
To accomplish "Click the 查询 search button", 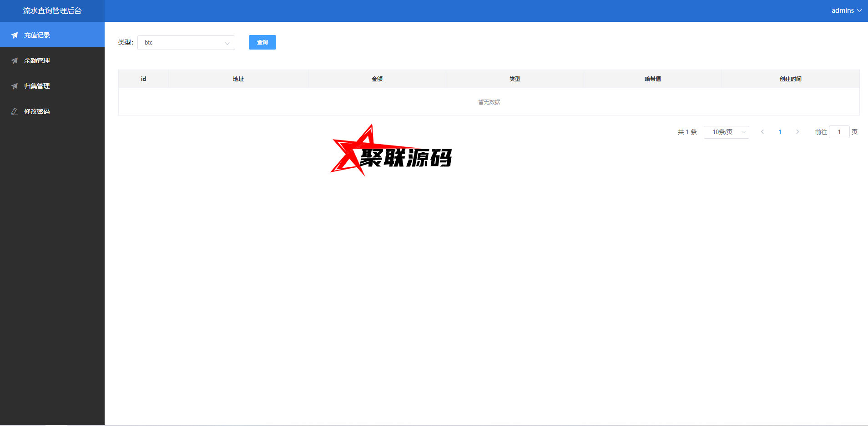I will [x=262, y=42].
